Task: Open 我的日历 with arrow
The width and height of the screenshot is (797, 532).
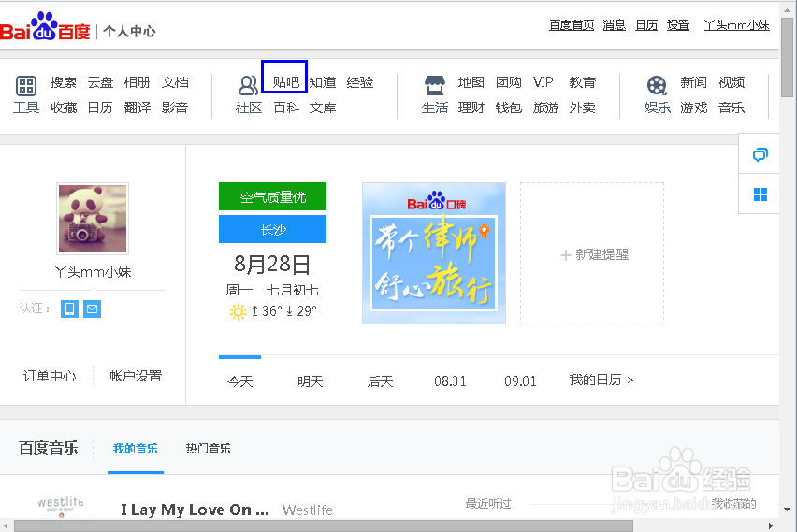Action: [601, 381]
